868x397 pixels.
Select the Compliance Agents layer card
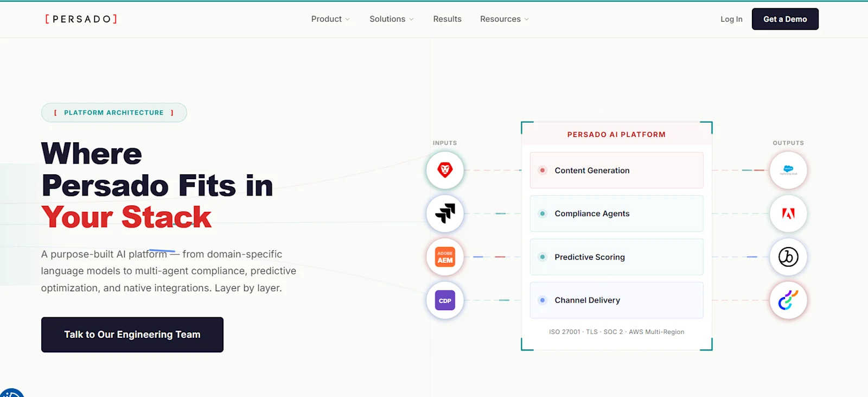click(x=616, y=213)
